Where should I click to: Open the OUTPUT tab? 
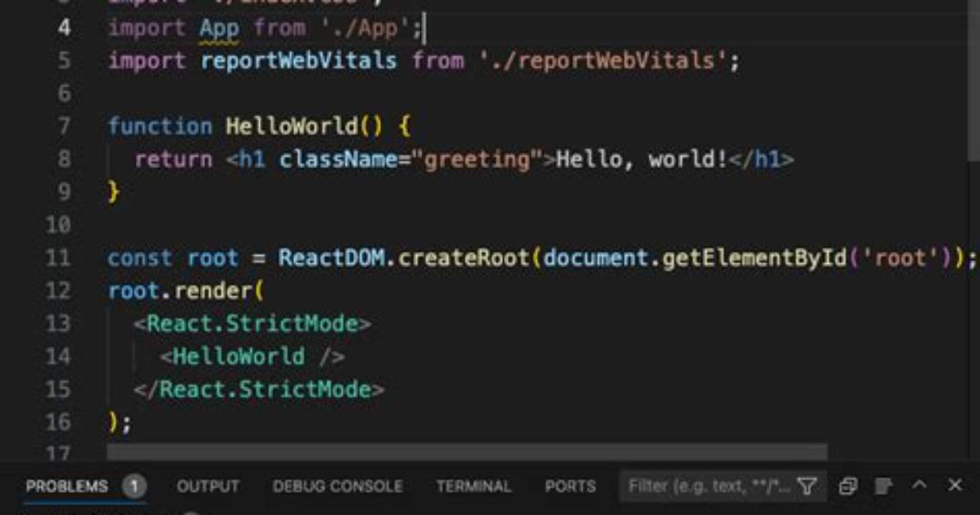click(208, 486)
